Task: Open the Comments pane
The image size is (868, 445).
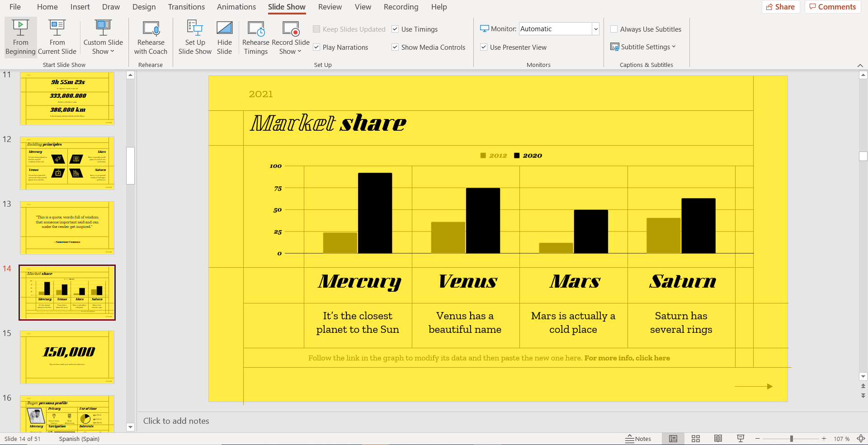Action: (x=832, y=7)
